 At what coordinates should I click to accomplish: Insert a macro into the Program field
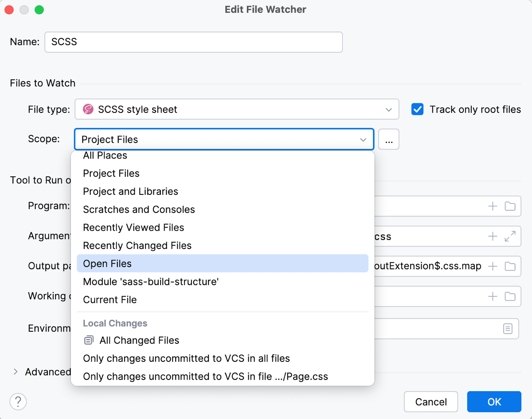click(x=492, y=206)
